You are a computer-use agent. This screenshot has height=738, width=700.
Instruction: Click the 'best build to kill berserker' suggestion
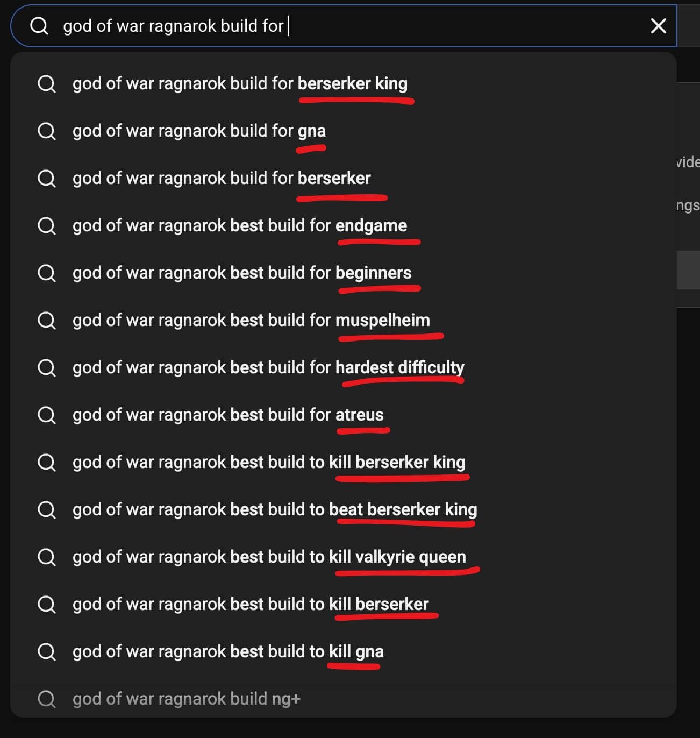click(251, 605)
